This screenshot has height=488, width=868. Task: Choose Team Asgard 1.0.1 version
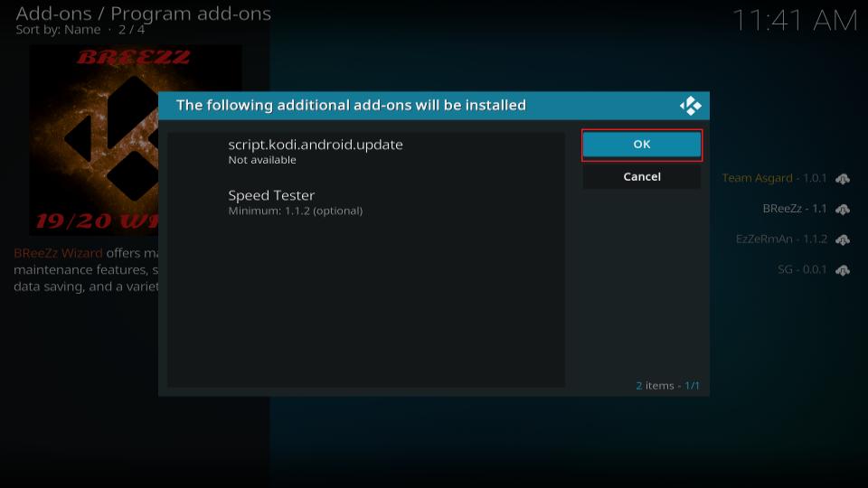coord(773,178)
